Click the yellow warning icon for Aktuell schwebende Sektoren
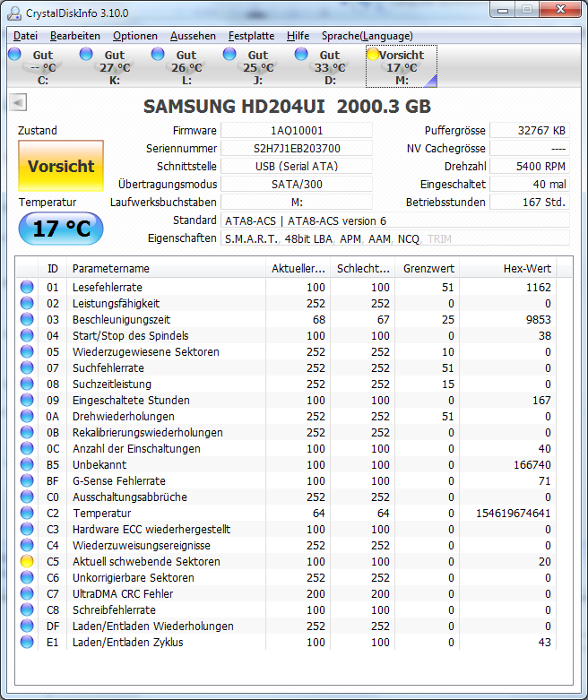Viewport: 588px width, 700px height. [27, 561]
